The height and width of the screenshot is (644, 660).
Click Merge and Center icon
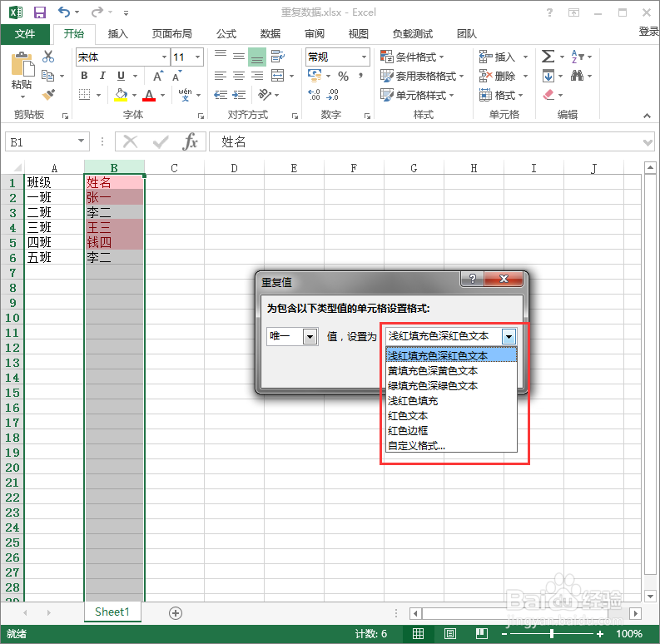(x=277, y=76)
